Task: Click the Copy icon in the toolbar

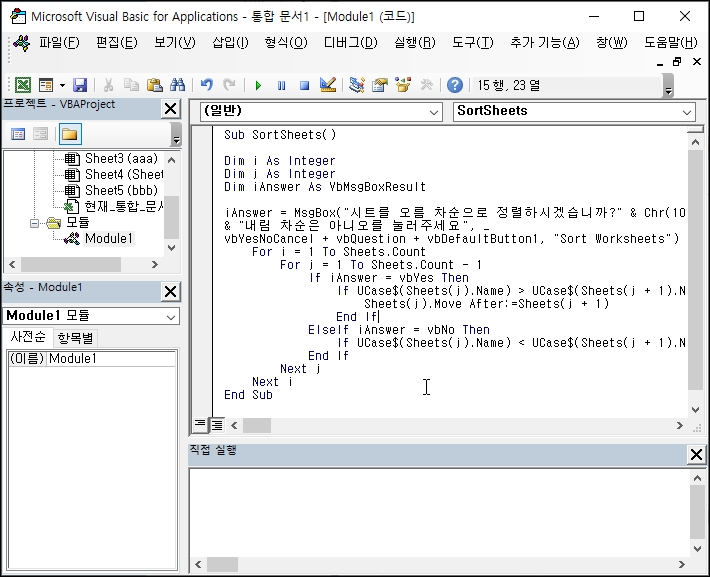Action: pos(131,85)
